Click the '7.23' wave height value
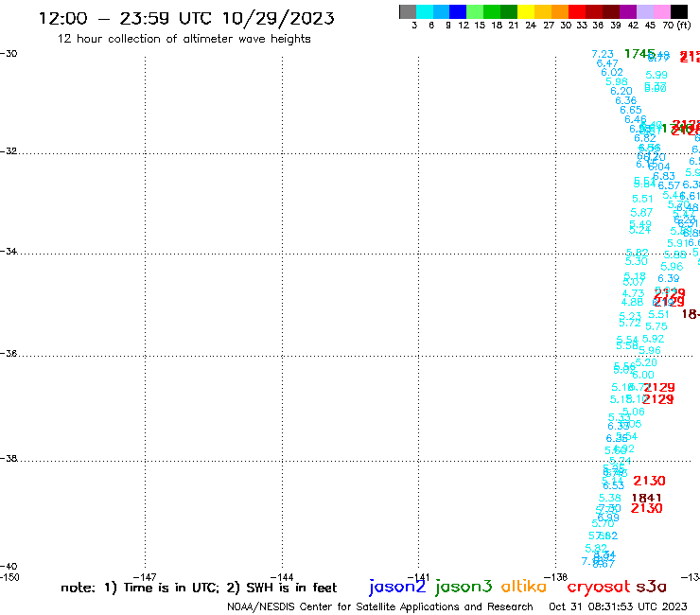The image size is (700, 615). pyautogui.click(x=603, y=54)
